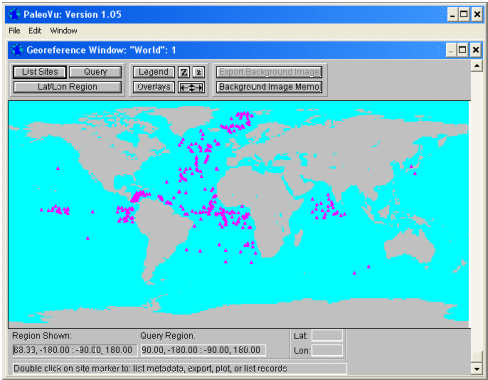The width and height of the screenshot is (488, 380).
Task: Click the Lat/Lon Region button
Action: 68,87
